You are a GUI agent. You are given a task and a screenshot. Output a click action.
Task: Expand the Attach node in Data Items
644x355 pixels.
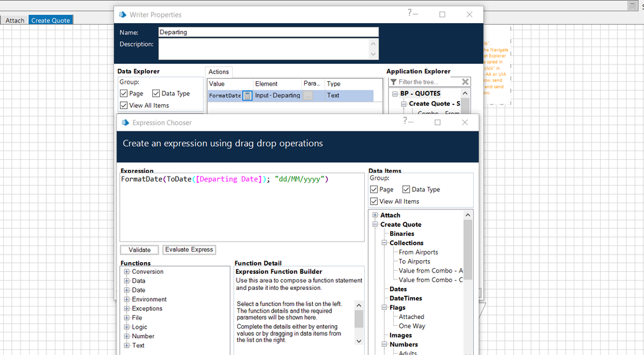point(375,215)
